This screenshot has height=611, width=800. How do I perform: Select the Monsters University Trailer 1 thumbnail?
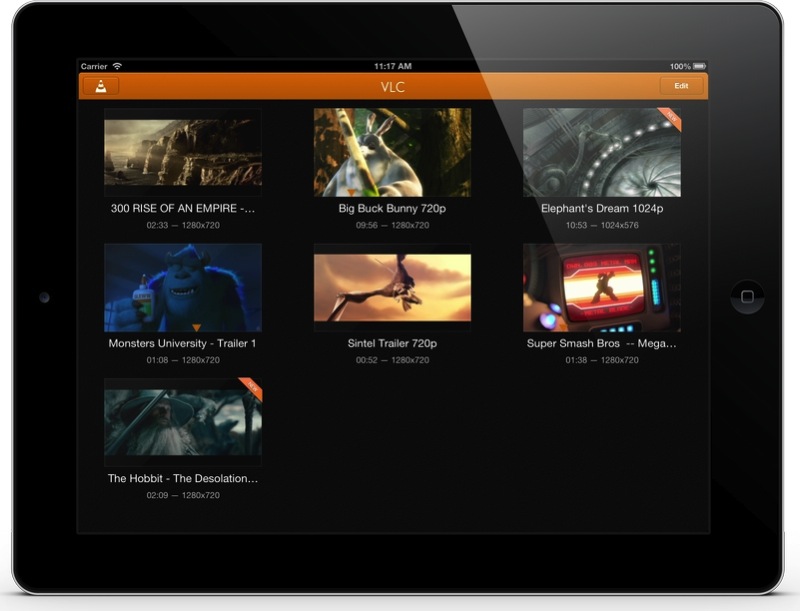183,288
